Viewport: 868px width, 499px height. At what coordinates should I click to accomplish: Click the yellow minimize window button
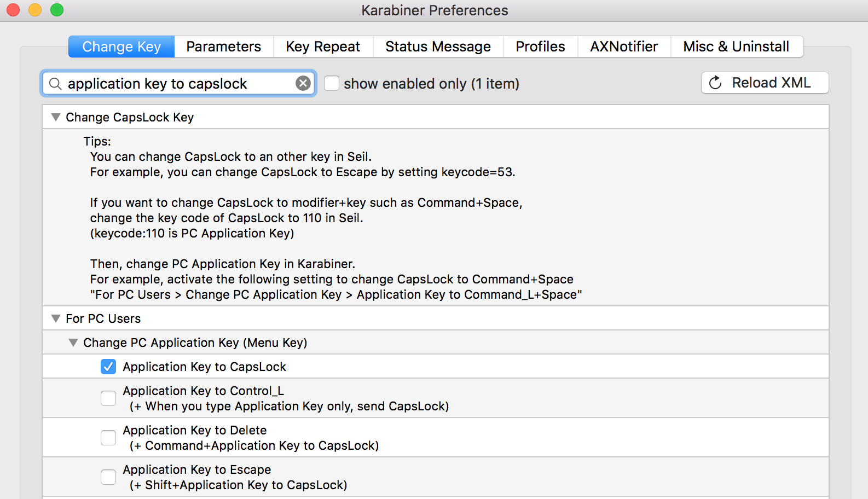tap(35, 10)
